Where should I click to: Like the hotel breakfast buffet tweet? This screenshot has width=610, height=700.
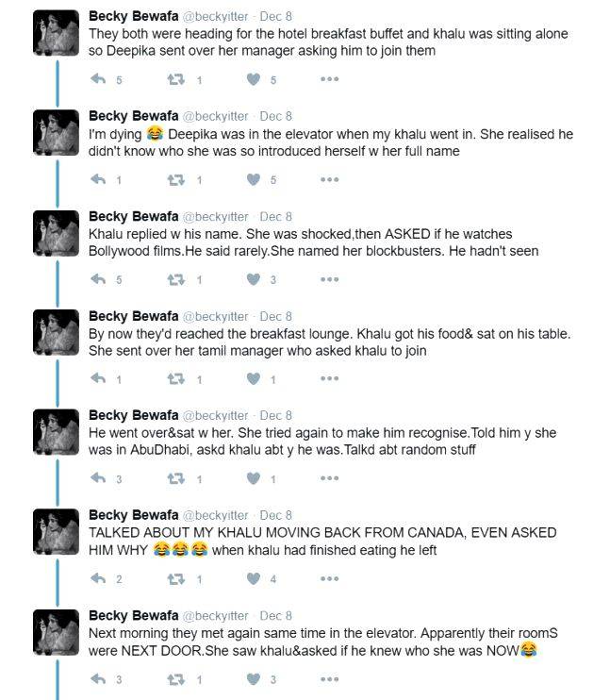253,80
